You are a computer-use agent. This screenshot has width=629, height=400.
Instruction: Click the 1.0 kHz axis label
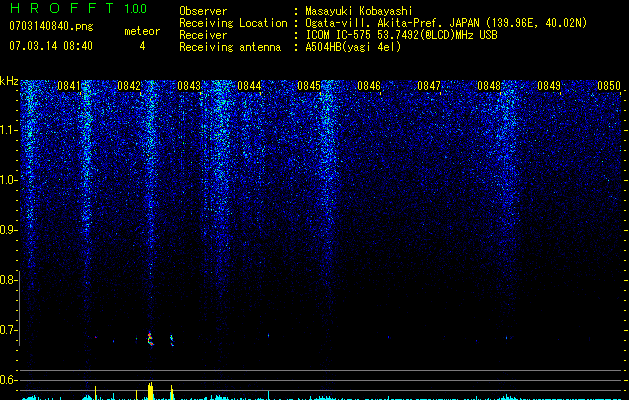[9, 180]
